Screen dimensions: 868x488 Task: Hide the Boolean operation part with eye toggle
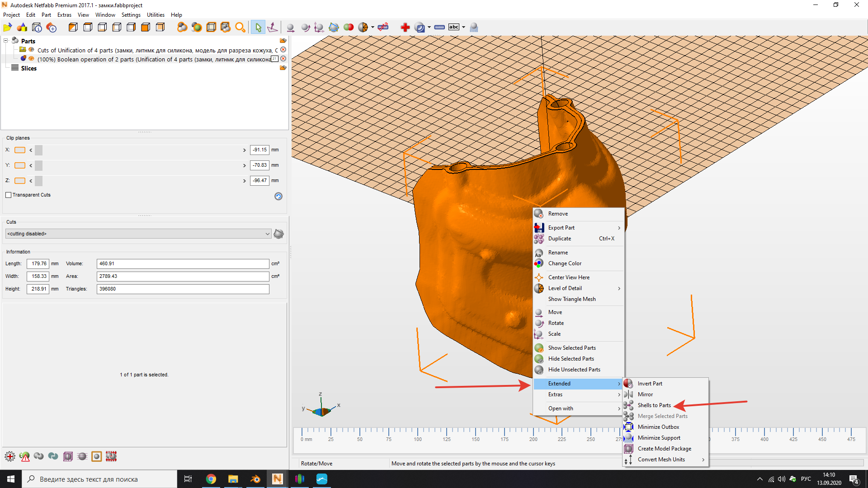(x=31, y=58)
